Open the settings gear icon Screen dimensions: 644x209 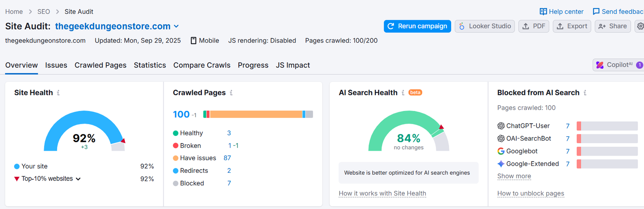[640, 26]
